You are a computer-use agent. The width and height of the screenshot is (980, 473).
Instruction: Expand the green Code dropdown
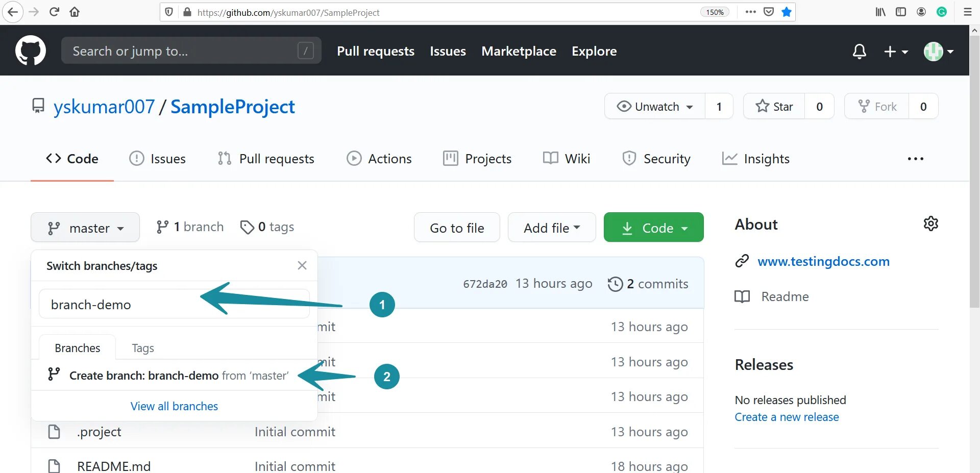[654, 228]
